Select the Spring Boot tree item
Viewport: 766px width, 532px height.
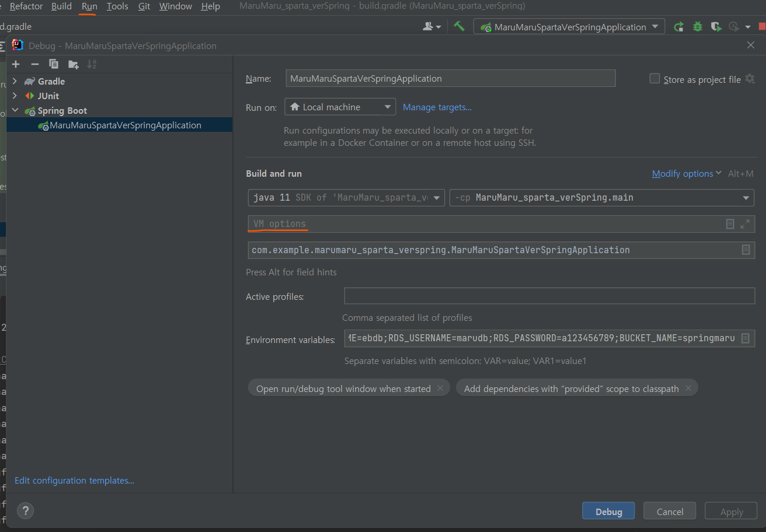62,110
